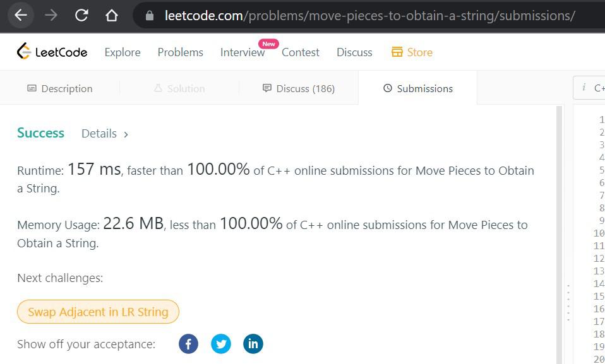Click the left panel vertical scrollbar

tap(559, 235)
